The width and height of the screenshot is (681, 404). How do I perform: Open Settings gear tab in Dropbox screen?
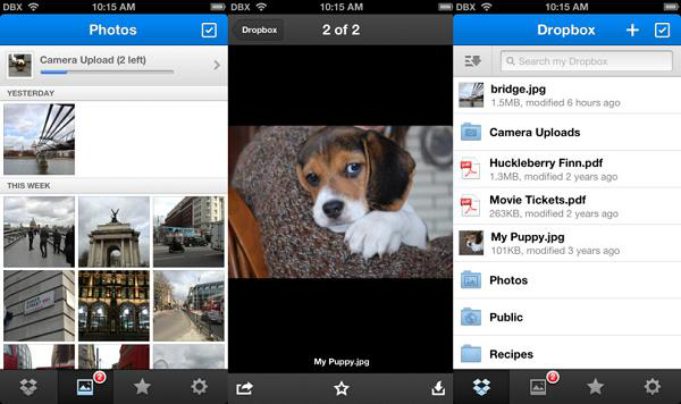click(x=652, y=386)
